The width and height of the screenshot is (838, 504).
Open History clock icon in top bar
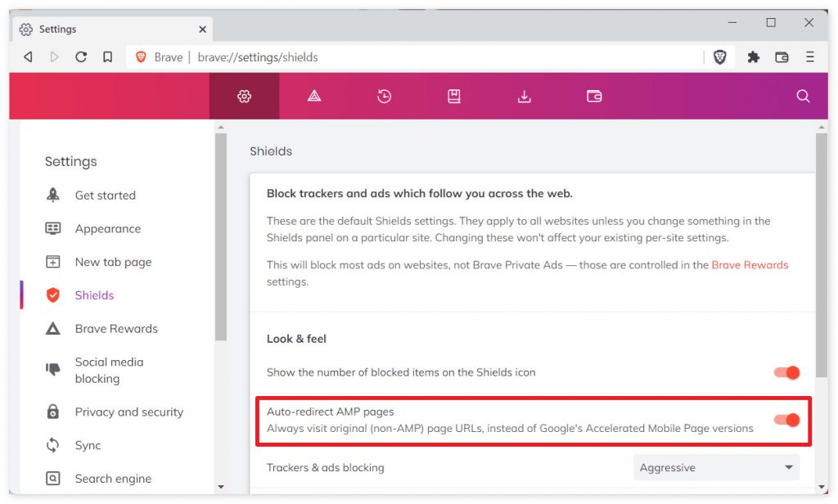[x=384, y=97]
